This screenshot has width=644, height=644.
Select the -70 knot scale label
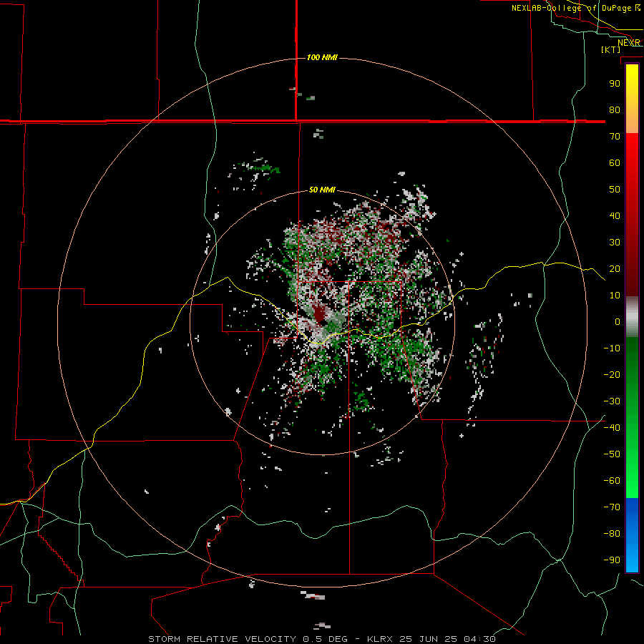[x=612, y=507]
